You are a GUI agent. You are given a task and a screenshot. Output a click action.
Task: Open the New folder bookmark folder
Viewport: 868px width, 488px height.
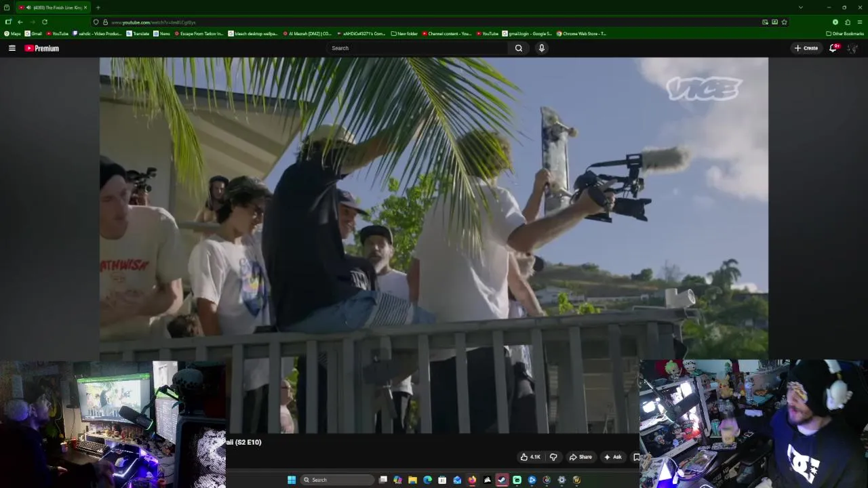pyautogui.click(x=404, y=33)
